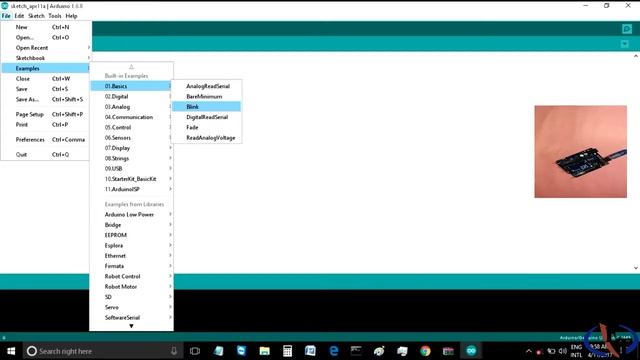Open ReadAnalogVoltage example
Image resolution: width=640 pixels, height=360 pixels.
coord(207,138)
